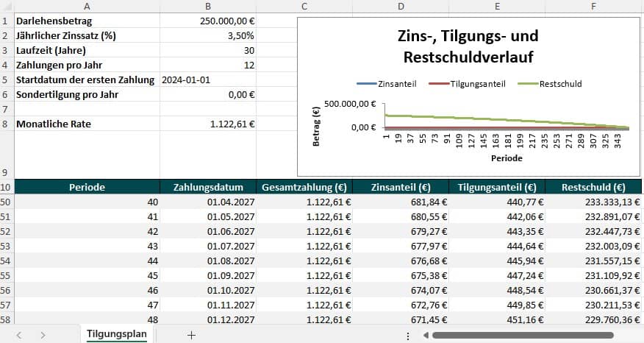Select the Startdatum der ersten Zahlung label

click(87, 79)
